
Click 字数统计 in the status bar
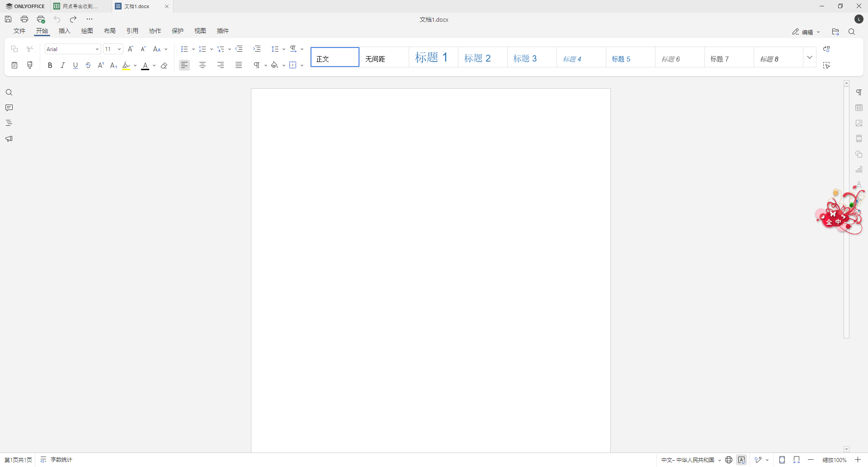pyautogui.click(x=57, y=460)
